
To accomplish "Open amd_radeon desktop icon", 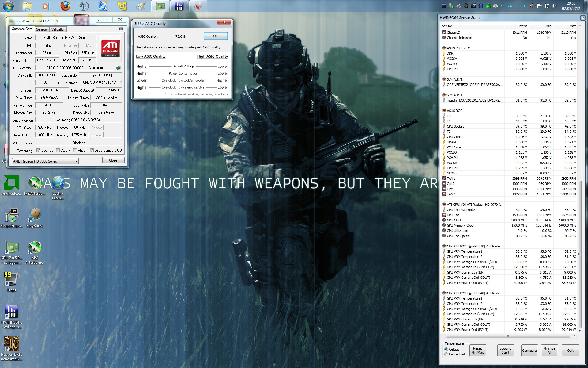I will click(12, 186).
